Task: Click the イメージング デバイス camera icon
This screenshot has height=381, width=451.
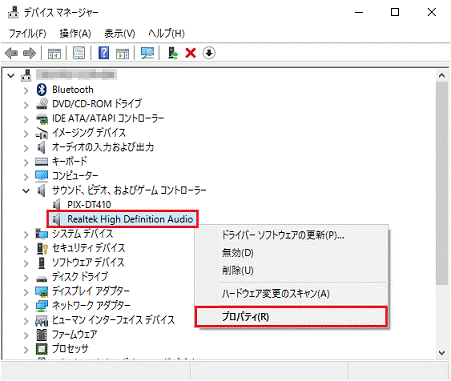Action: point(42,133)
